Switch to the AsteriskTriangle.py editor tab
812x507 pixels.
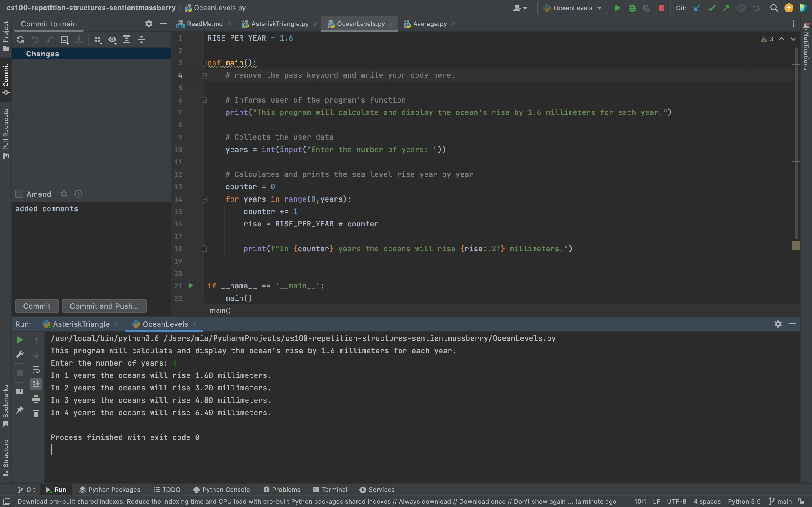click(x=279, y=24)
